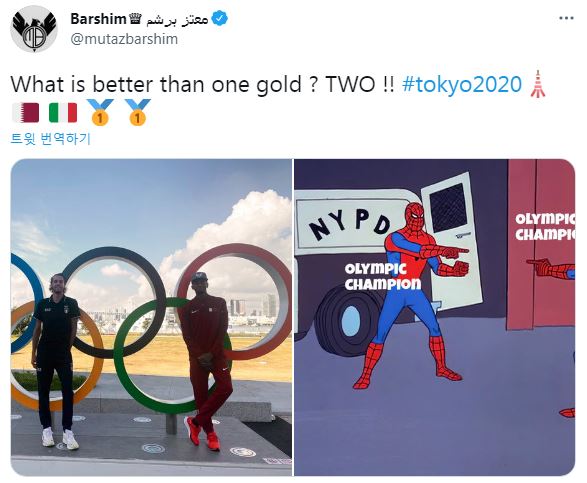Click the Arabic name text in header
The width and height of the screenshot is (587, 483).
point(176,19)
